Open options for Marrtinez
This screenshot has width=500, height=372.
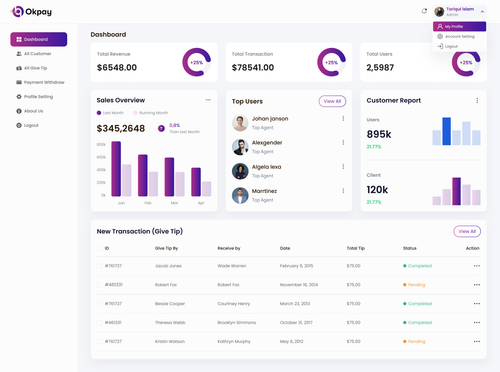(343, 191)
